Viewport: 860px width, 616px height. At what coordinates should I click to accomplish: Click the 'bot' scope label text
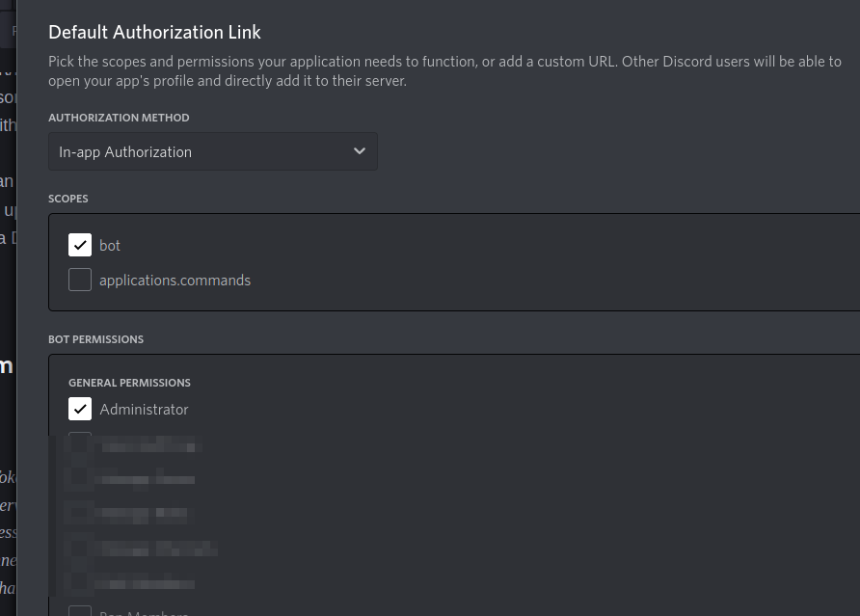[x=110, y=246]
